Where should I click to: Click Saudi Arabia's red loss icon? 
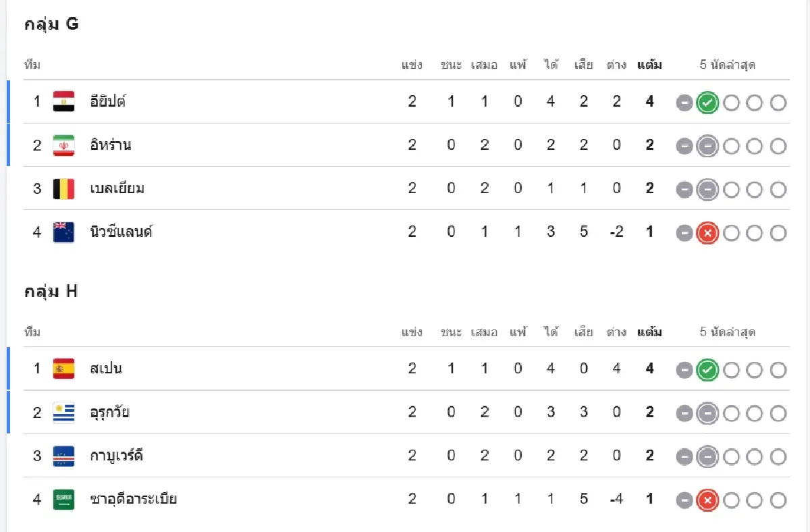coord(707,500)
